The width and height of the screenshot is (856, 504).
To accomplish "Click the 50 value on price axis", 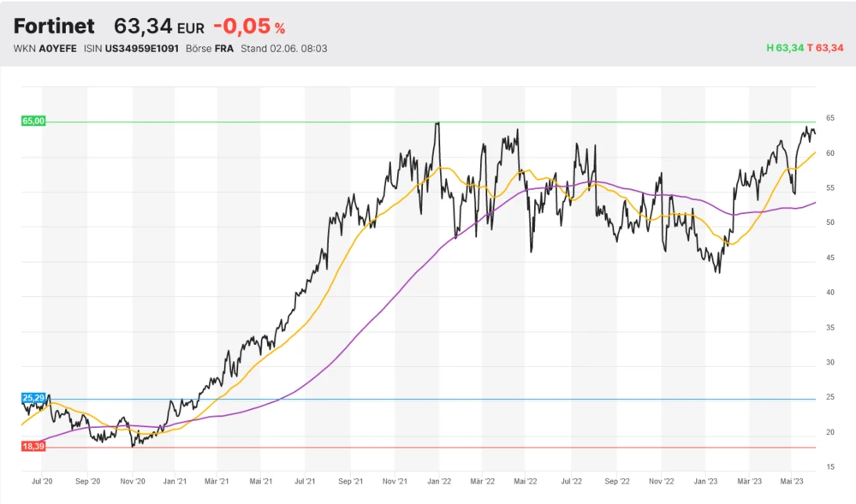I will [830, 222].
